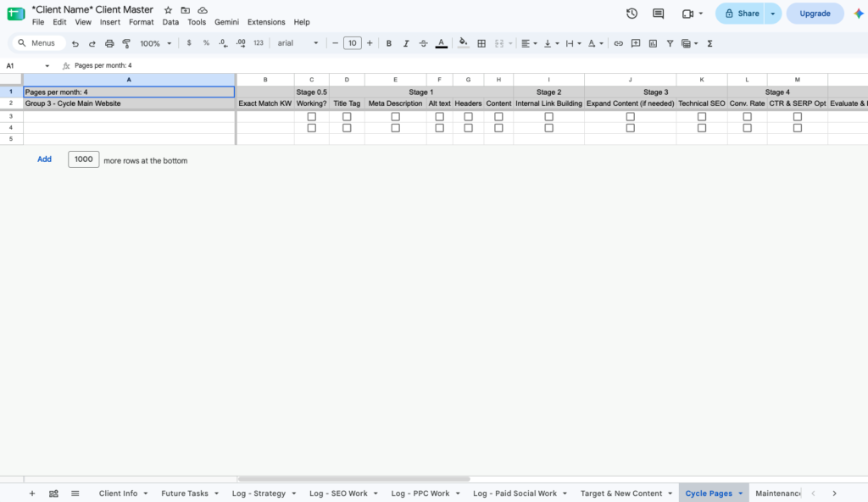868x502 pixels.
Task: Open comments panel icon
Action: click(x=658, y=14)
